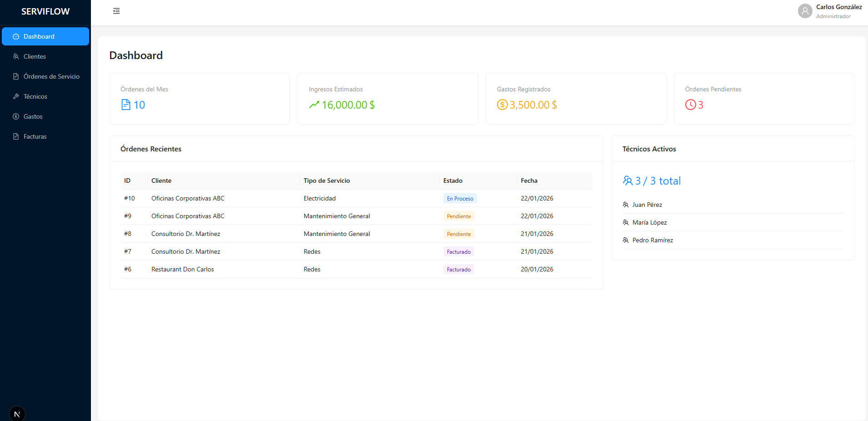Click the Técnicos wrench icon in sidebar
The width and height of the screenshot is (868, 421).
point(16,96)
